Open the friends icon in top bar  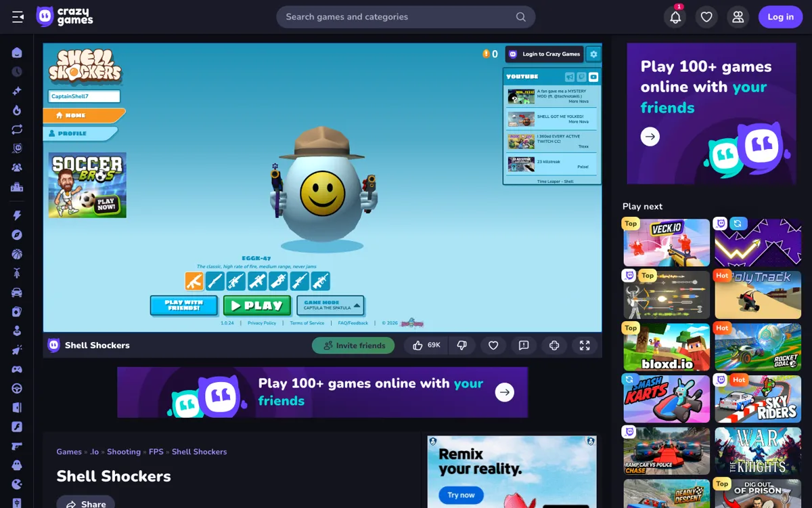point(738,17)
